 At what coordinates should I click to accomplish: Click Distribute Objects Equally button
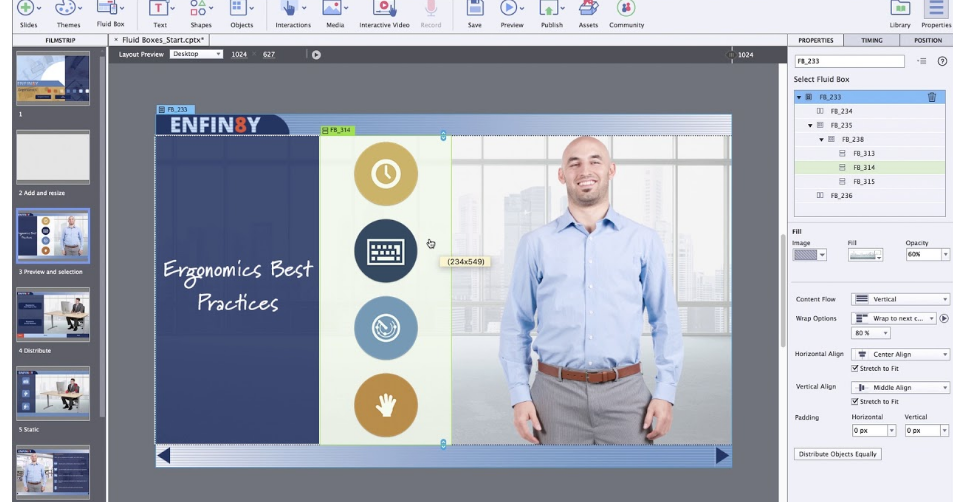tap(838, 455)
